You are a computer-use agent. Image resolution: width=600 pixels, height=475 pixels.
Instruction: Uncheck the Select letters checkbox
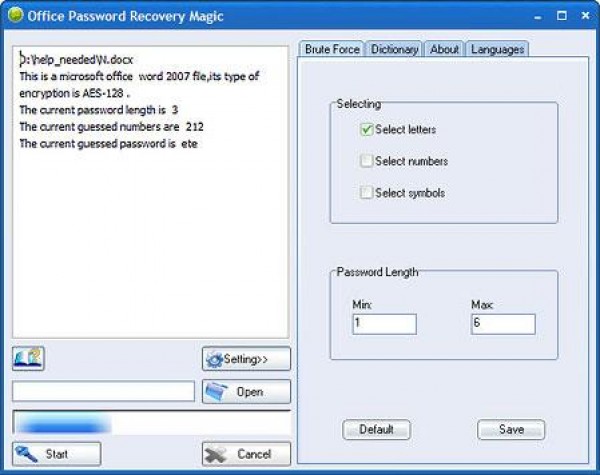[366, 130]
